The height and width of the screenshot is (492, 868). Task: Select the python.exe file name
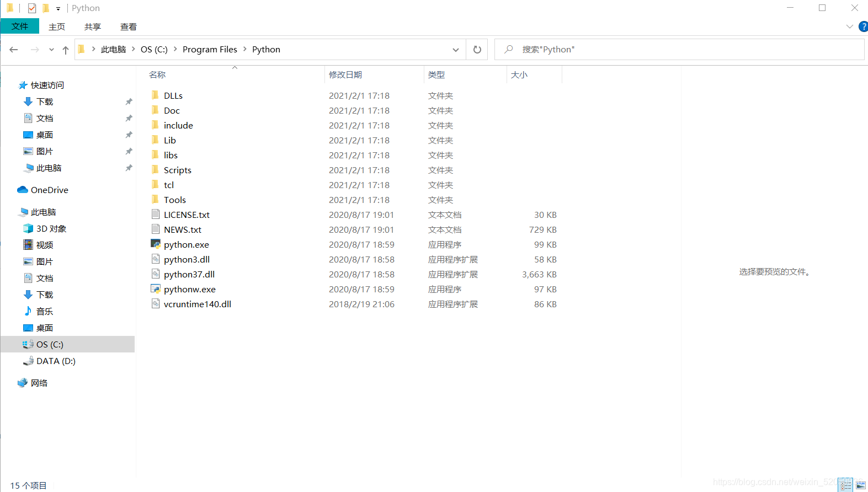click(187, 244)
